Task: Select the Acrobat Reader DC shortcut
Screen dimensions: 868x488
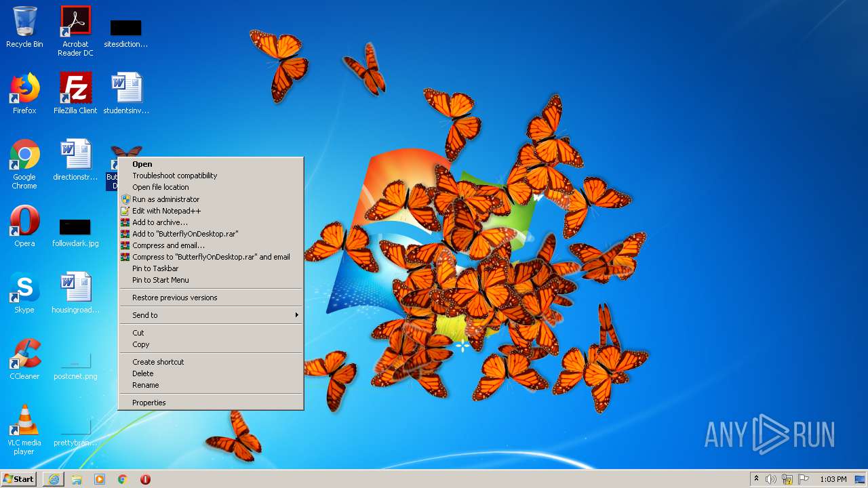Action: pos(75,31)
